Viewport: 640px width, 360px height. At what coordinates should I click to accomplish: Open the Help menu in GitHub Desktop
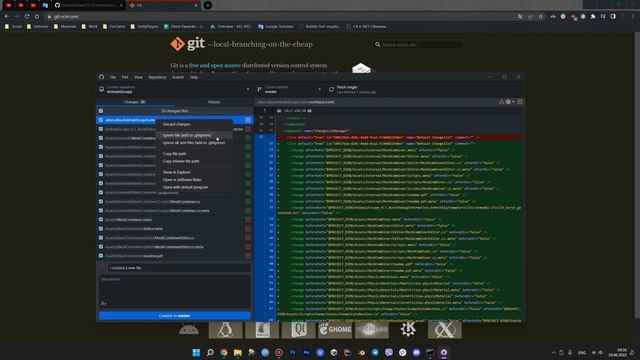[194, 77]
